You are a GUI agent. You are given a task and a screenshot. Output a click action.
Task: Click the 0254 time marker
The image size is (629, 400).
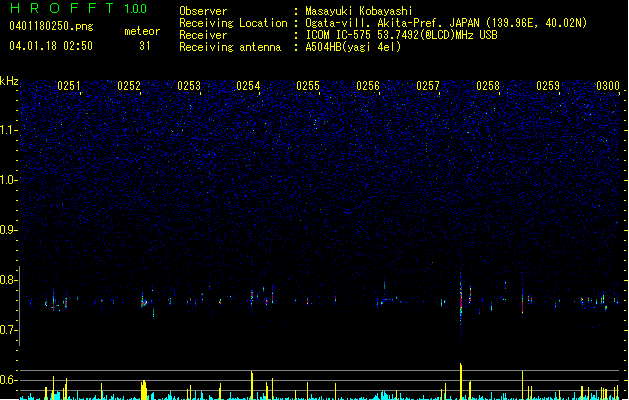248,86
